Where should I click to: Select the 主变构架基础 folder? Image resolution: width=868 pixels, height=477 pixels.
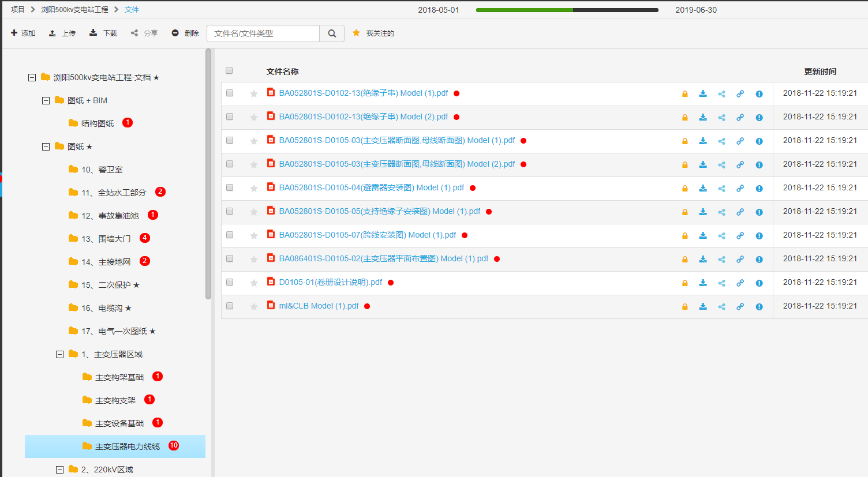pos(119,377)
